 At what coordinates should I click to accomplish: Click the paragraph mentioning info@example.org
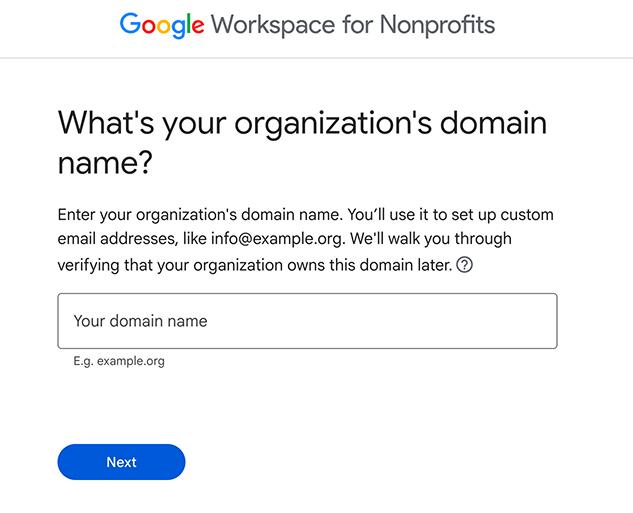tap(306, 240)
